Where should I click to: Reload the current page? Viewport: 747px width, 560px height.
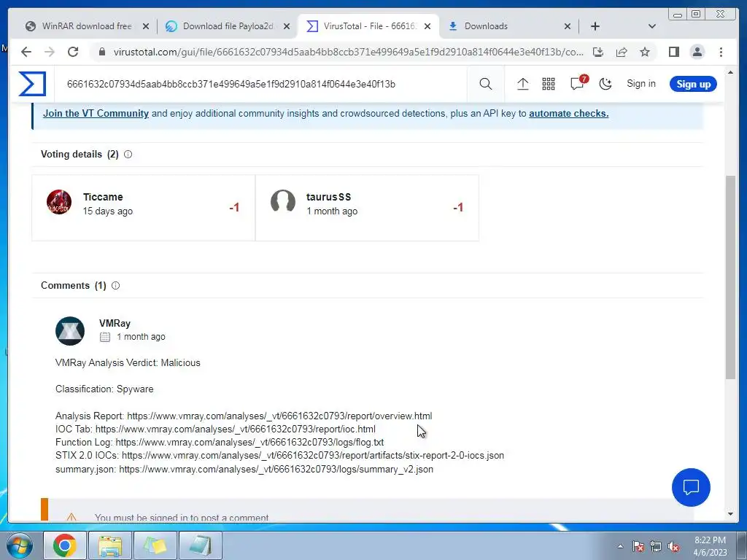[73, 52]
